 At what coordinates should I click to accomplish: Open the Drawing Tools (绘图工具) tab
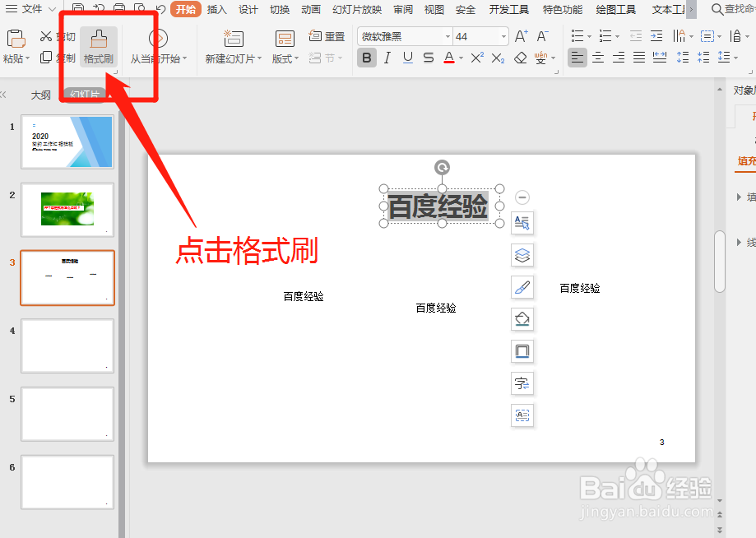tap(615, 9)
